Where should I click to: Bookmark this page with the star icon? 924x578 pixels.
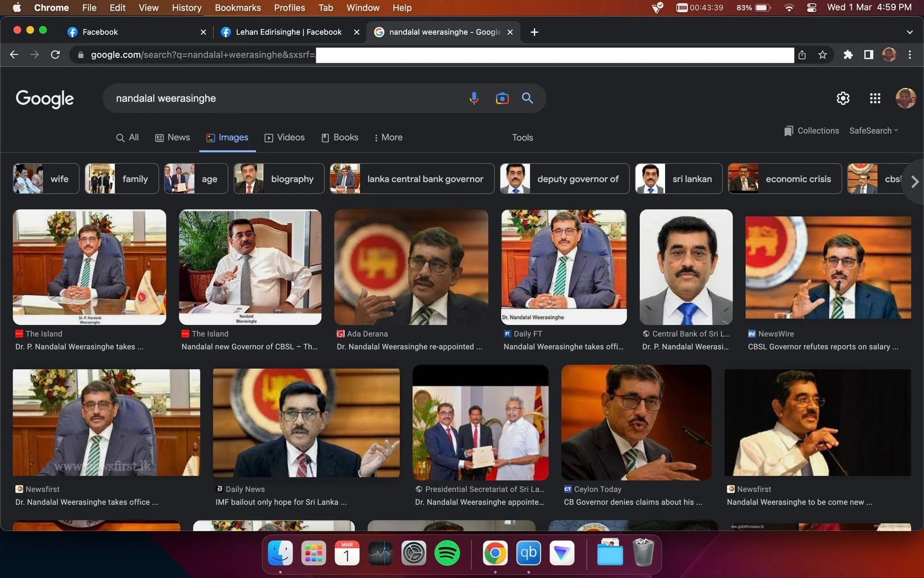pyautogui.click(x=822, y=55)
